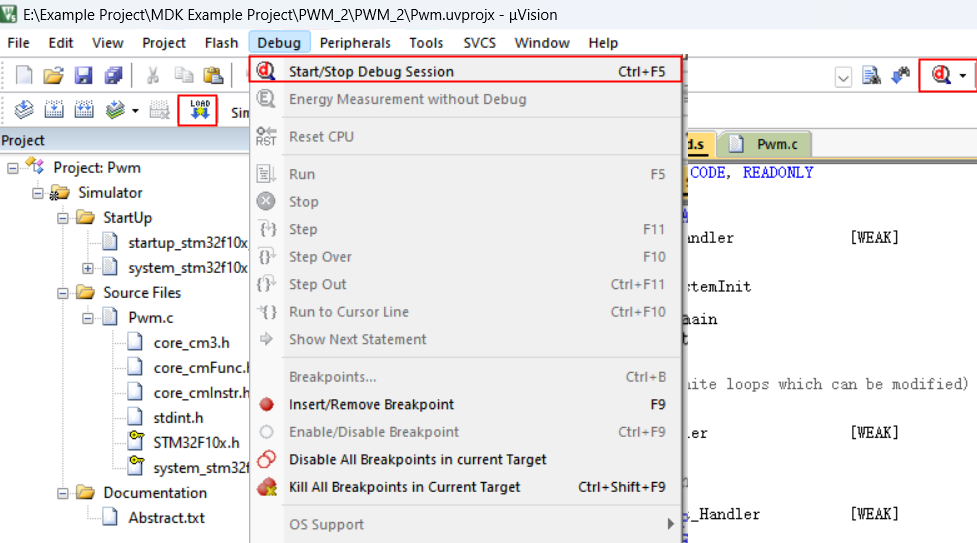Viewport: 977px width, 543px height.
Task: Click the New file toolbar icon
Action: (24, 75)
